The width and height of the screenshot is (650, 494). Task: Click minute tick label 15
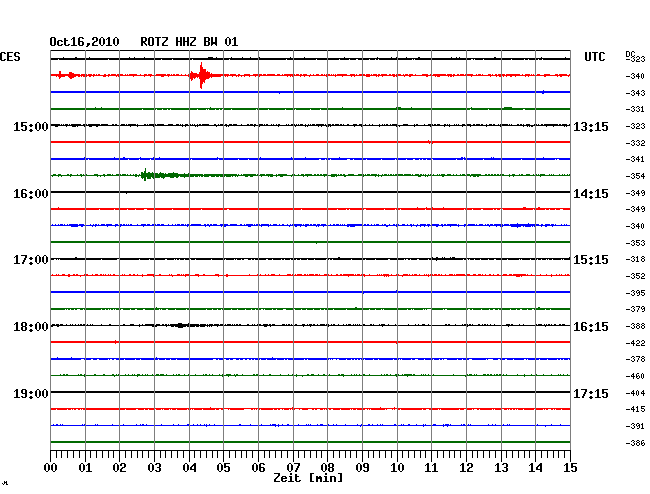[x=570, y=468]
